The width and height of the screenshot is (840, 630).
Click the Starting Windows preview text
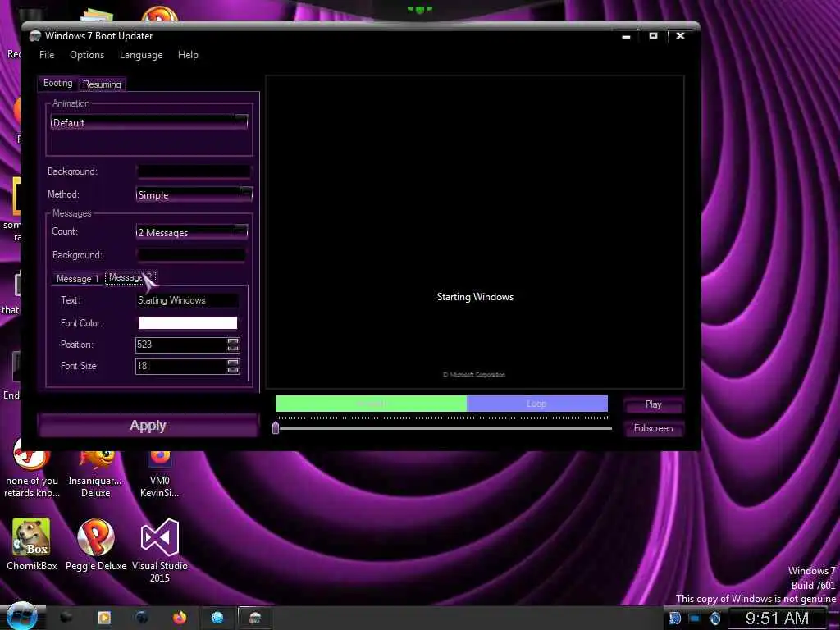pyautogui.click(x=475, y=297)
